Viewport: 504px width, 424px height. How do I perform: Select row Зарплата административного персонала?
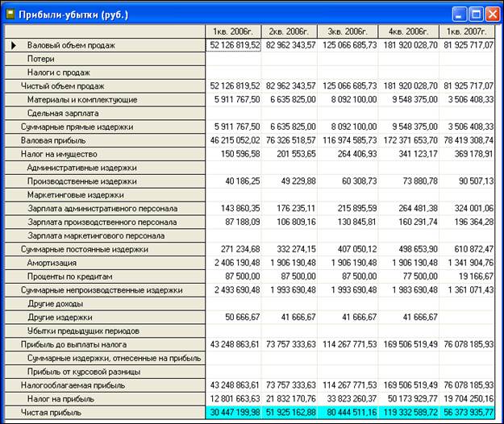[x=105, y=209]
